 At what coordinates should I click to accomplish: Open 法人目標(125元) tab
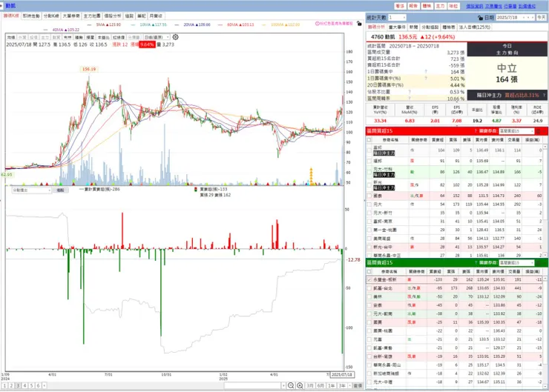click(x=474, y=27)
